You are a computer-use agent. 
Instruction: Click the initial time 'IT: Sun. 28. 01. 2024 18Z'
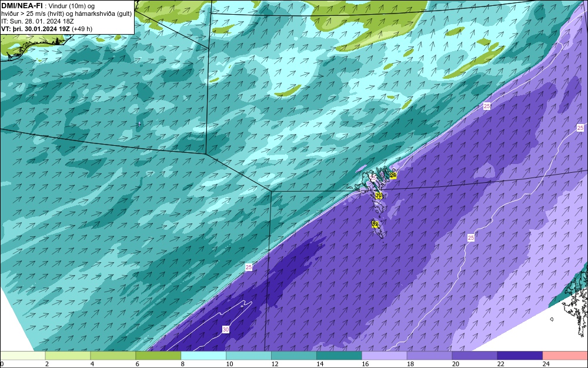[38, 21]
